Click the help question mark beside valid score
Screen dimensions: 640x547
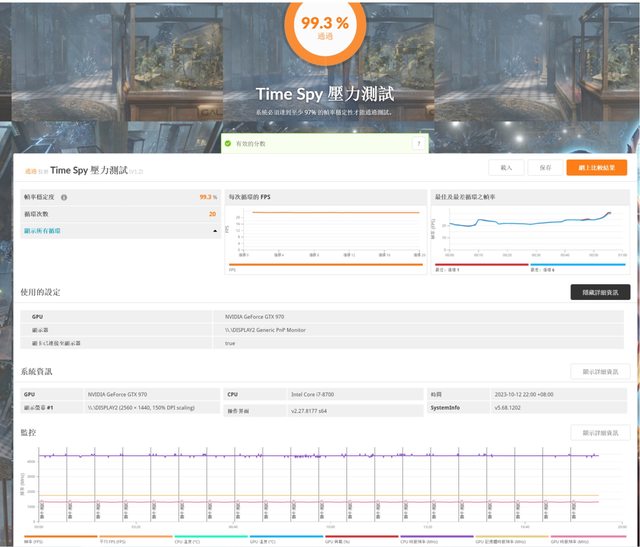coord(417,144)
